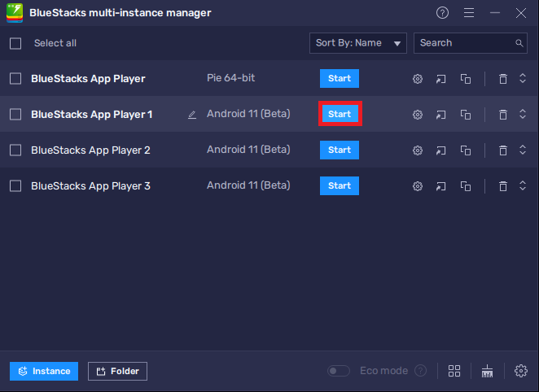
Task: Rename BlueStacks App Player 1 with pencil icon
Action: click(192, 115)
